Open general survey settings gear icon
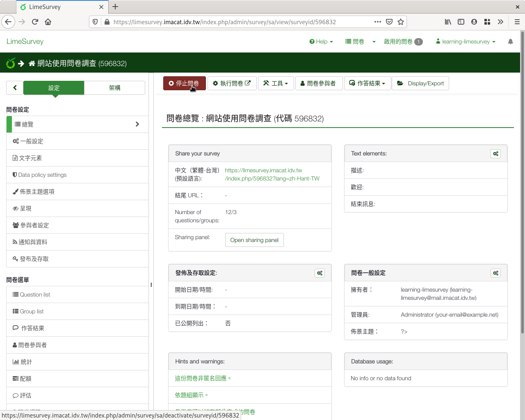Viewport: 525px width, 420px height. (x=495, y=273)
